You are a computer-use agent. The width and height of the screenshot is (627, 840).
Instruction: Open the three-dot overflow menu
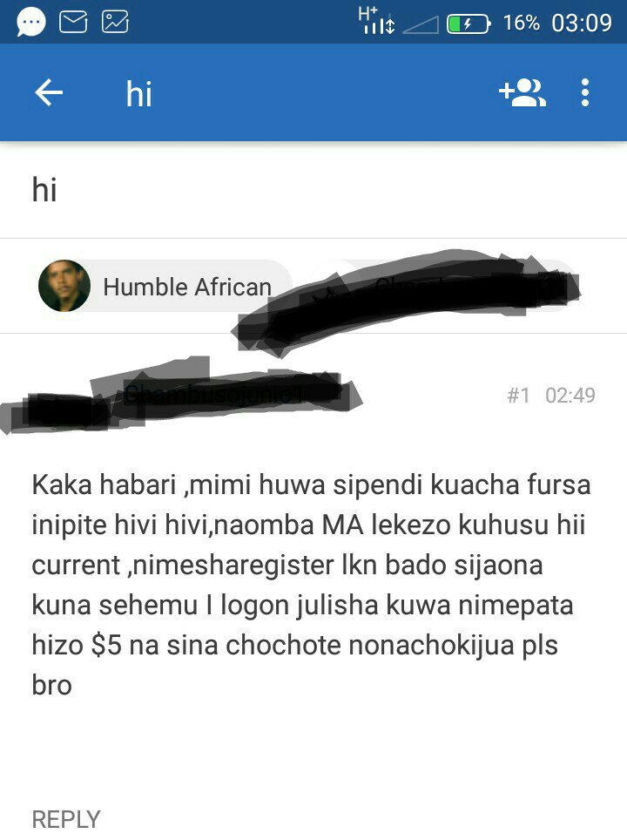click(x=585, y=92)
